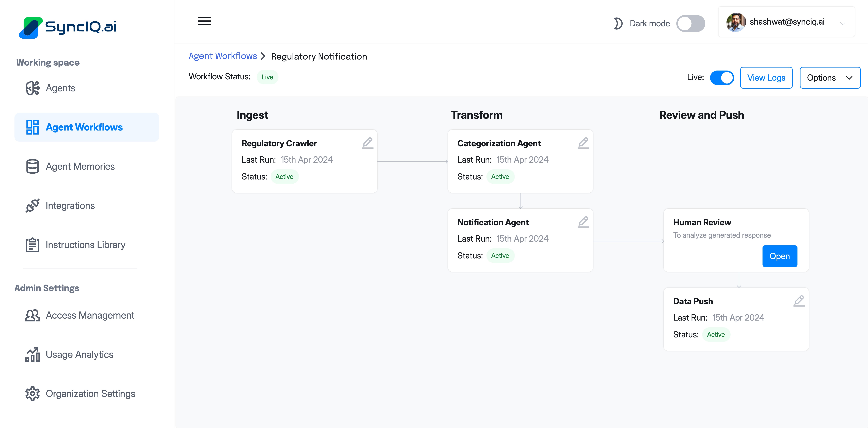Edit the Data Push with pencil icon
Viewport: 868px width, 428px height.
(x=799, y=301)
